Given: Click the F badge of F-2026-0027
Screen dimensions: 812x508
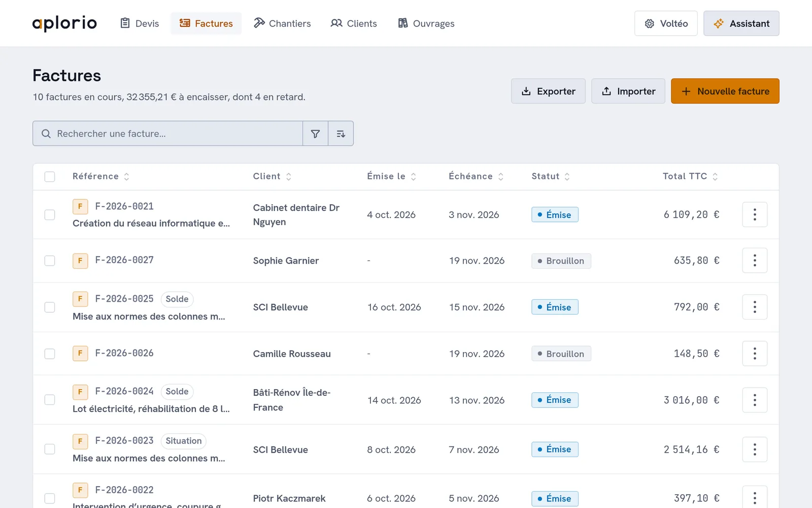Looking at the screenshot, I should pos(80,261).
